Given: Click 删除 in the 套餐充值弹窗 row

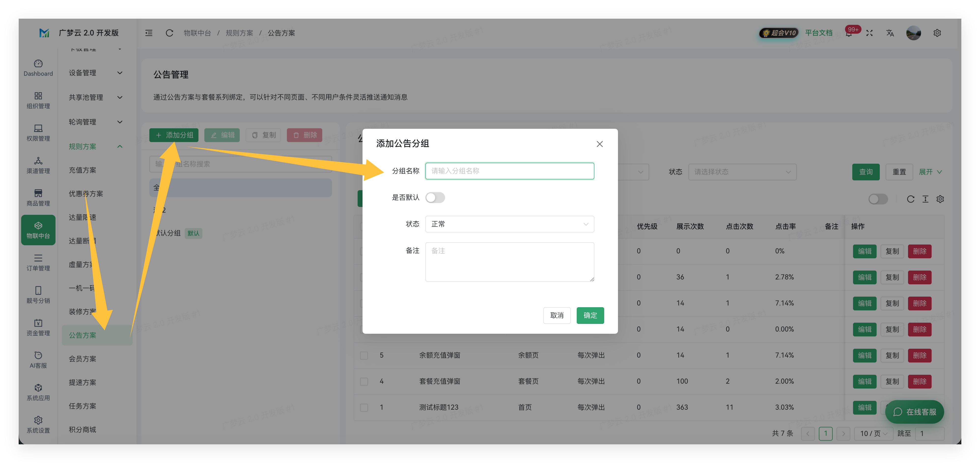Looking at the screenshot, I should click(x=919, y=381).
